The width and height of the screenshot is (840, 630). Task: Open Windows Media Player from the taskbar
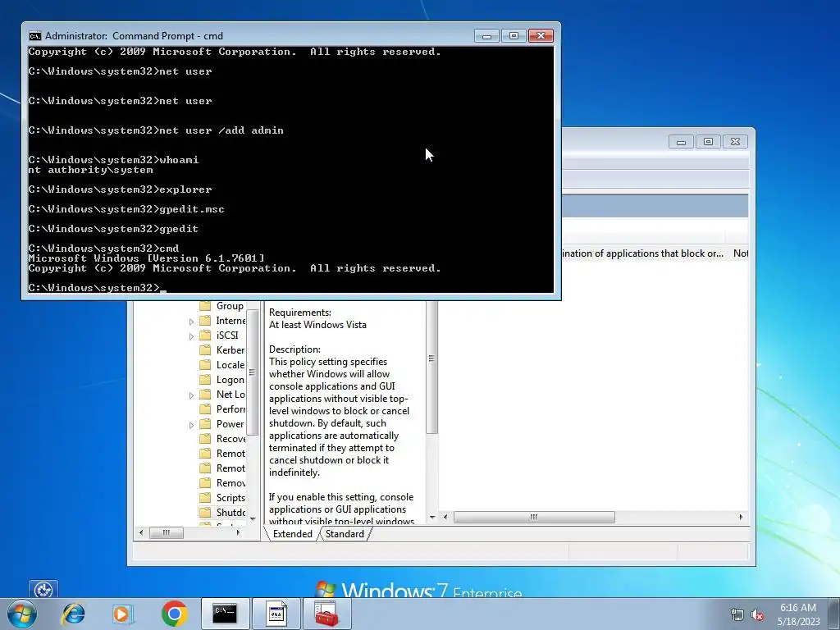pos(122,614)
